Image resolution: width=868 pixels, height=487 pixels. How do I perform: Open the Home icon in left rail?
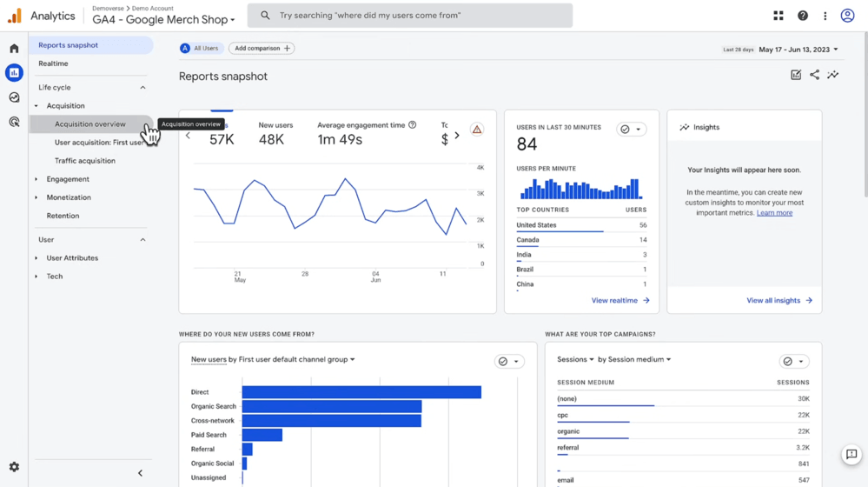15,49
